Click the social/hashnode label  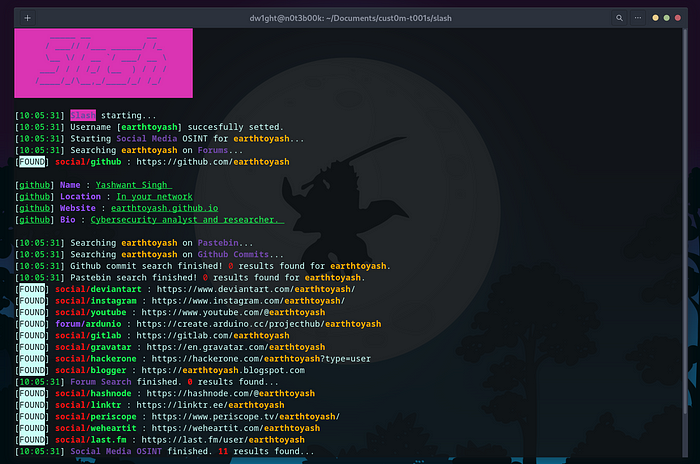[x=93, y=393]
